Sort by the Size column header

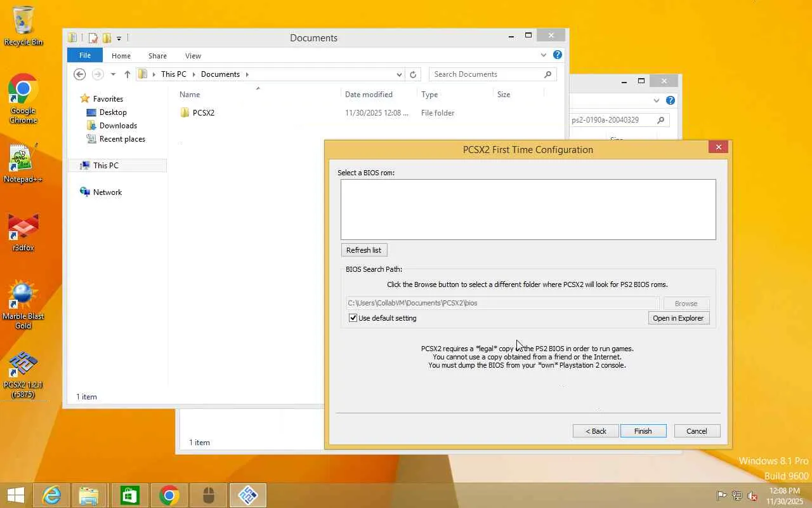pyautogui.click(x=504, y=95)
